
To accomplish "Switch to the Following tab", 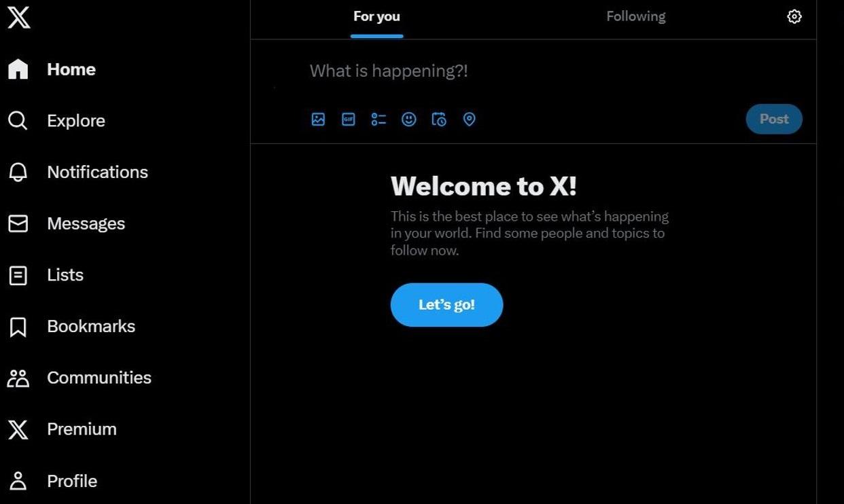I will click(x=636, y=17).
